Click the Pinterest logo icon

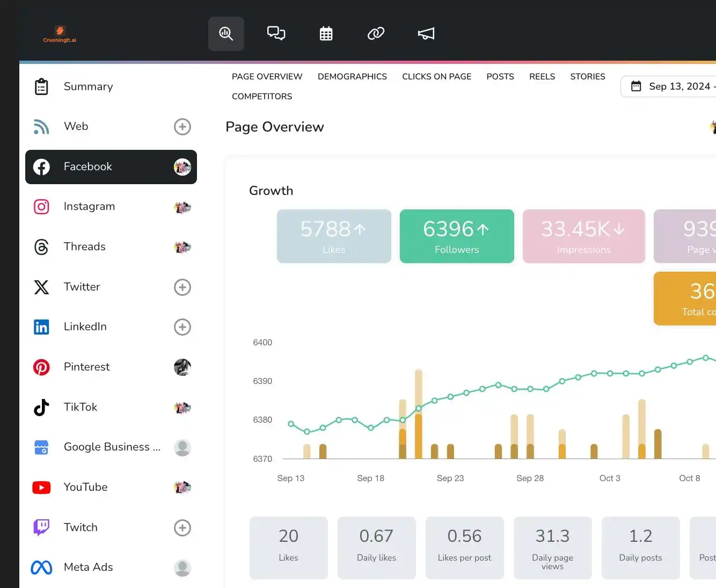(x=41, y=367)
